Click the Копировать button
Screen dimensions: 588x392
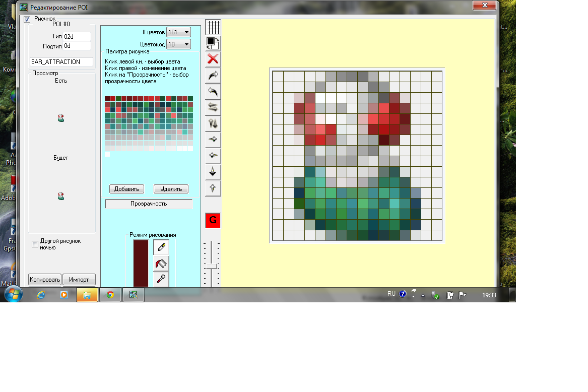coord(45,280)
